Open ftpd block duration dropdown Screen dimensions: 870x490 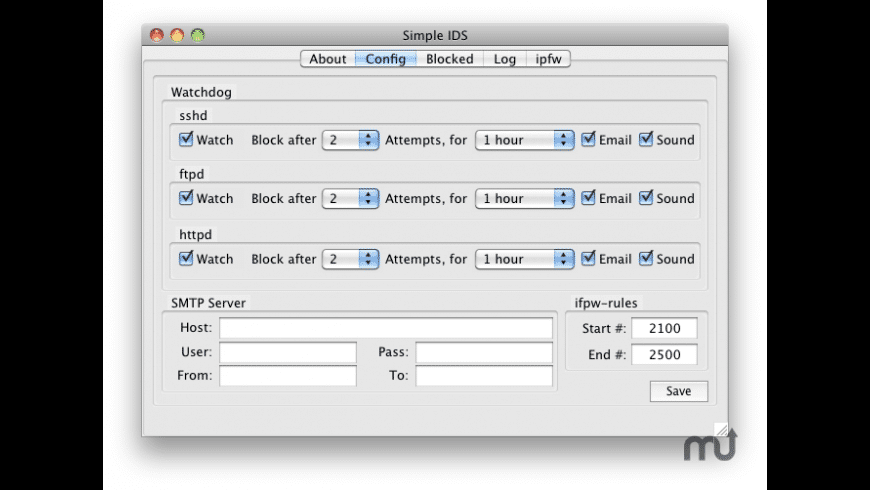click(524, 198)
